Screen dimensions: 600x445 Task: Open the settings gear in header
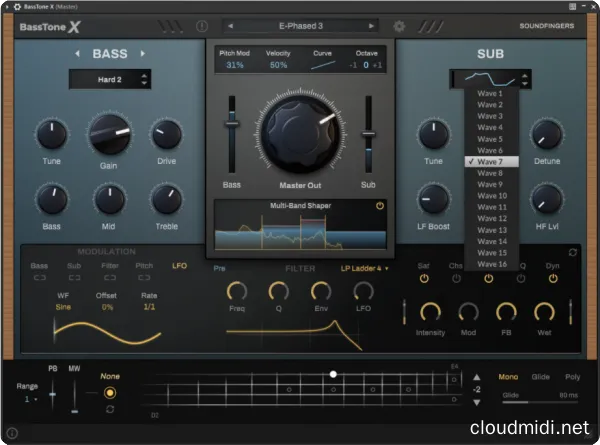399,26
